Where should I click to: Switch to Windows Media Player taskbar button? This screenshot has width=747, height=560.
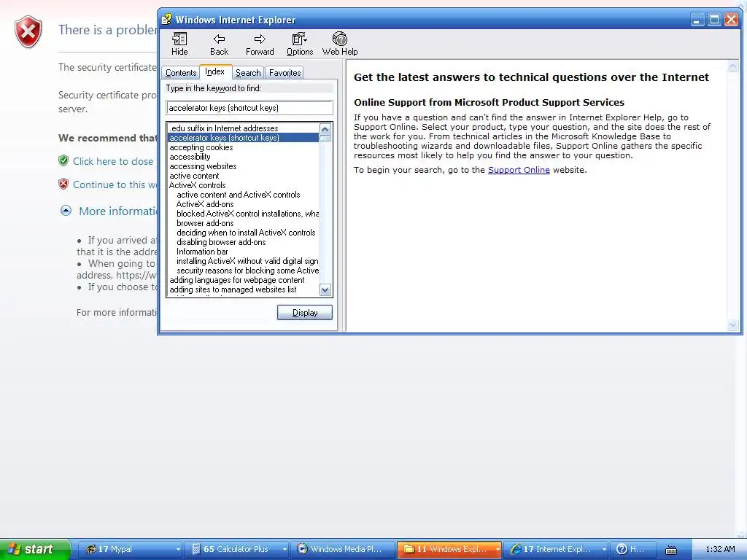tap(342, 549)
